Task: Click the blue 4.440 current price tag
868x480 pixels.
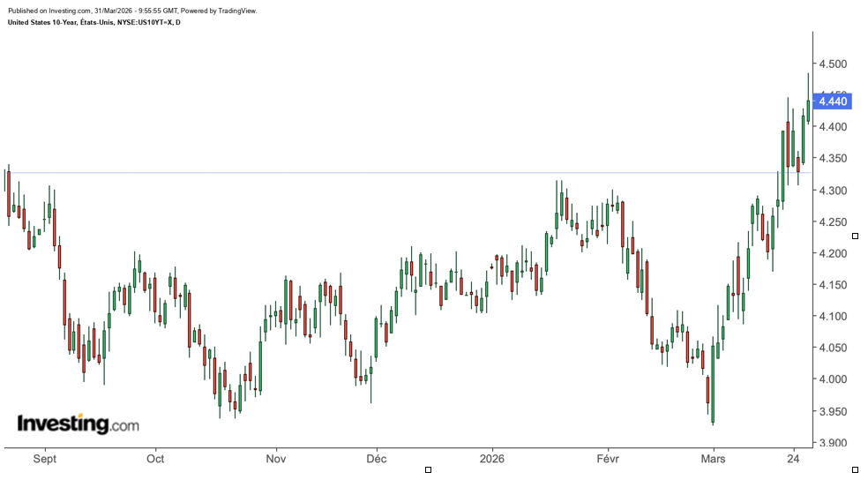Action: pos(833,101)
